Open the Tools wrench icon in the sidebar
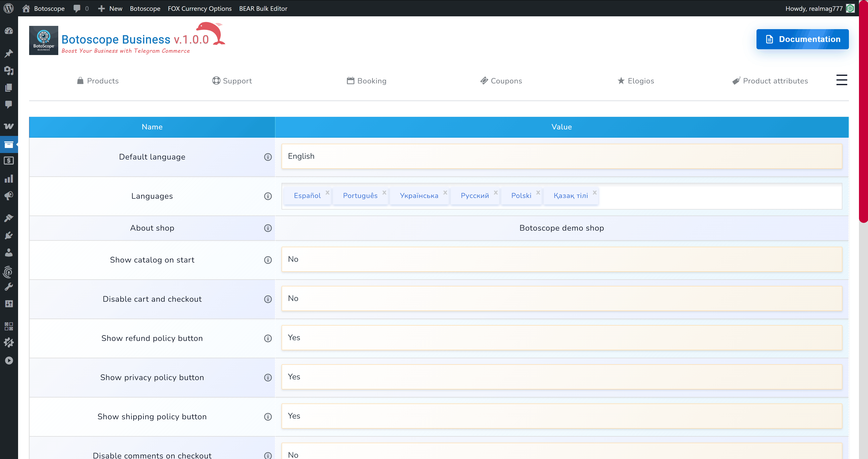The height and width of the screenshot is (459, 868). [x=9, y=286]
